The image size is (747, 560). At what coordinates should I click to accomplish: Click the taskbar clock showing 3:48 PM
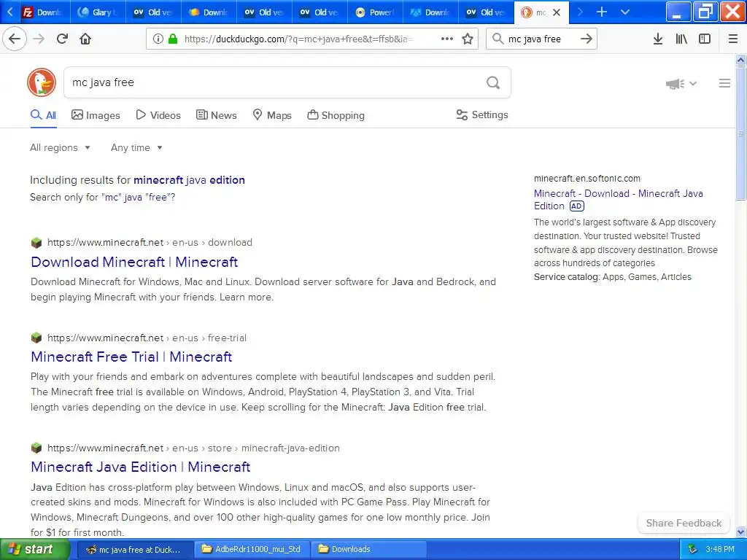[720, 549]
